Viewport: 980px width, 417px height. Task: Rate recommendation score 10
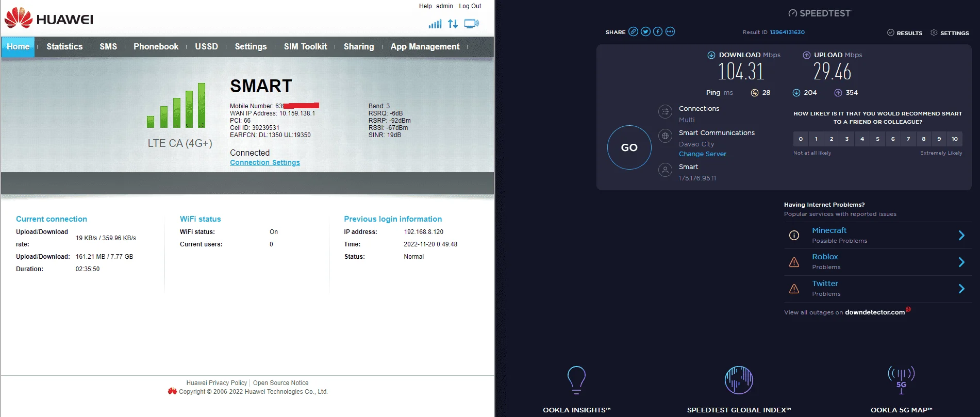(x=955, y=139)
